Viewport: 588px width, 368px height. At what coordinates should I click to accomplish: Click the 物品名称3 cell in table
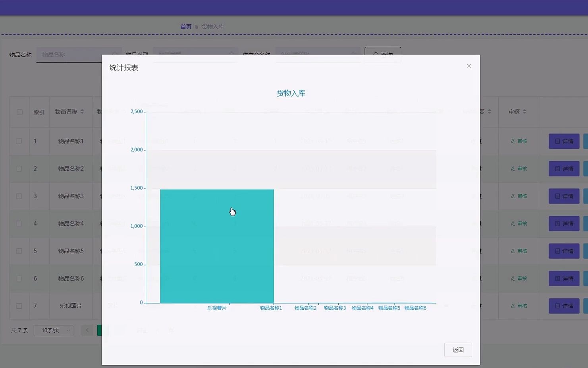pyautogui.click(x=71, y=196)
